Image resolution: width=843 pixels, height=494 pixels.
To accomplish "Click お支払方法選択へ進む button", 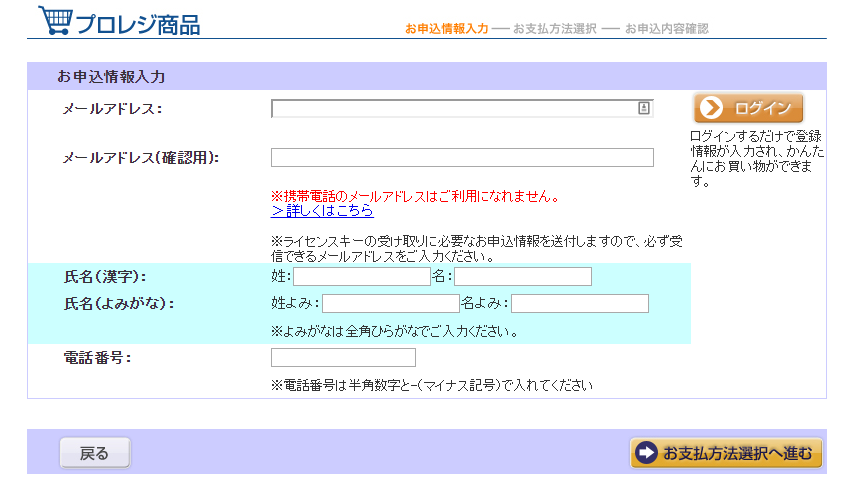I will click(x=726, y=453).
